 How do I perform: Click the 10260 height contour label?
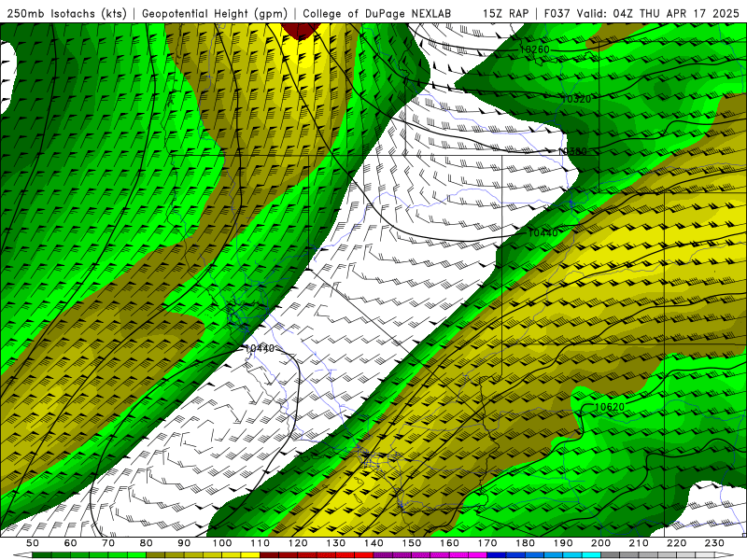point(534,49)
